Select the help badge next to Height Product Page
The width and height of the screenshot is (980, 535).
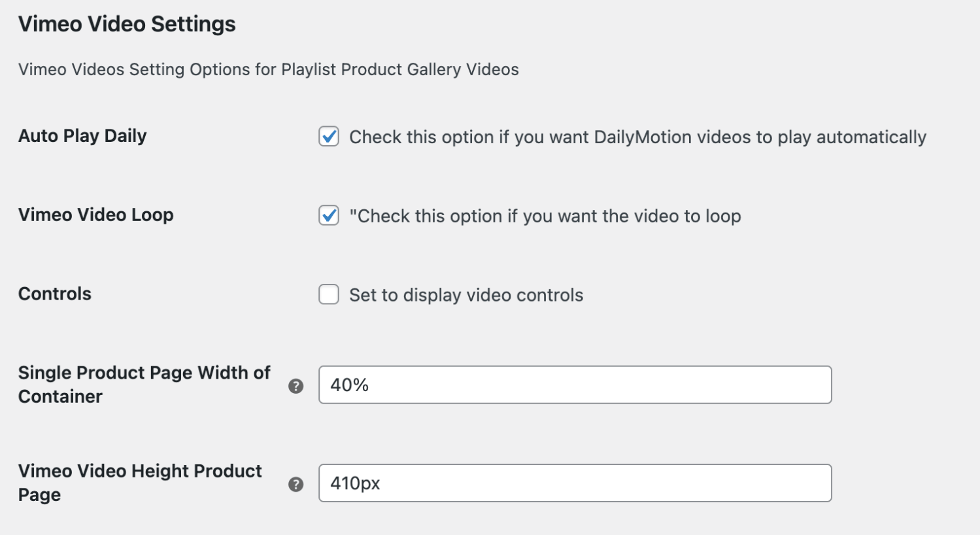click(296, 484)
